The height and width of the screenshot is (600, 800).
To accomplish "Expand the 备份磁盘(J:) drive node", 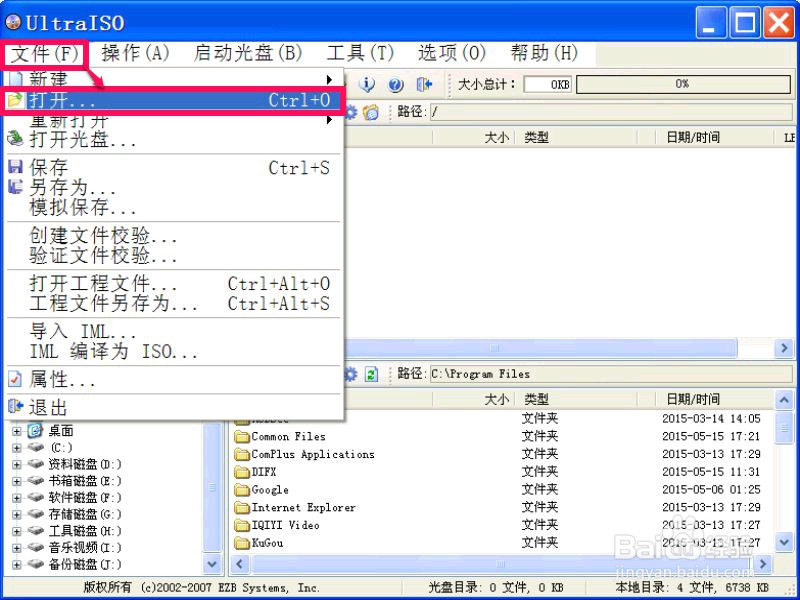I will pos(17,564).
